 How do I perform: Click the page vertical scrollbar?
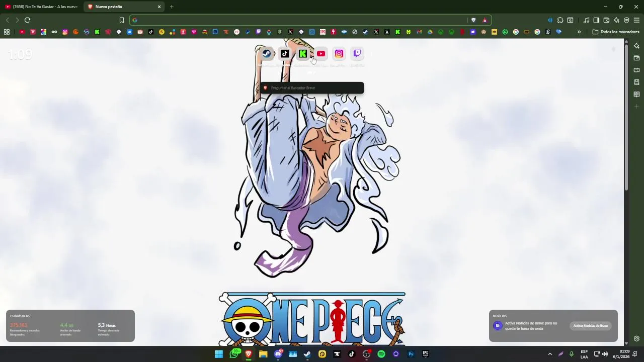(626, 118)
